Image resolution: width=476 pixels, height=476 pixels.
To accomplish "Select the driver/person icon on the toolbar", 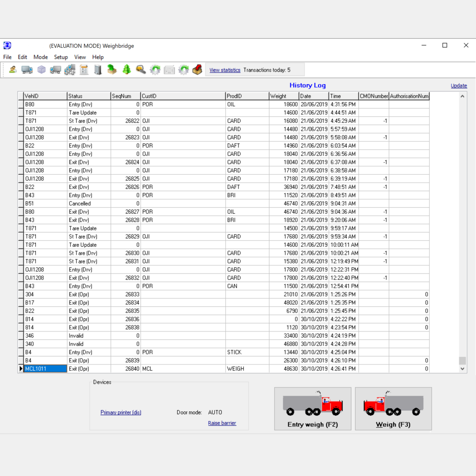I will (x=12, y=69).
